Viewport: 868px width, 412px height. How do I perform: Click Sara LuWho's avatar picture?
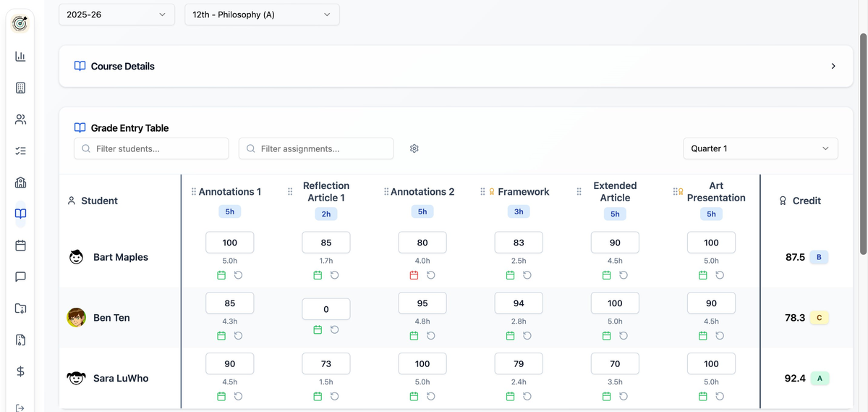pyautogui.click(x=77, y=378)
